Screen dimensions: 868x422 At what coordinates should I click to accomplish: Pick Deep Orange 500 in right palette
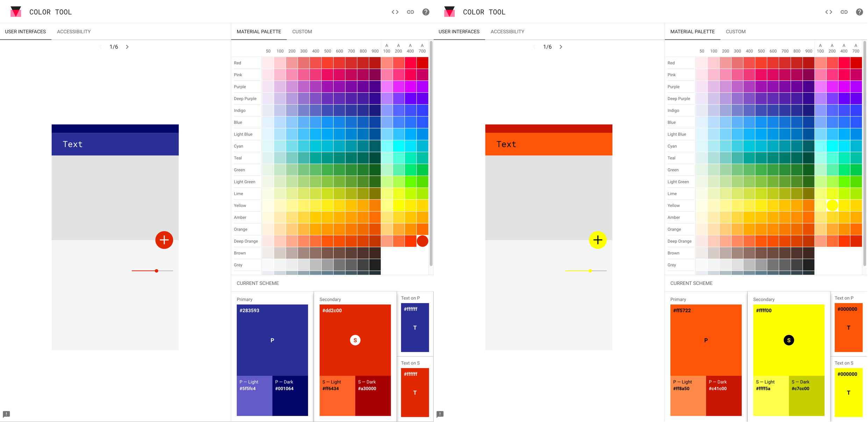pyautogui.click(x=761, y=241)
